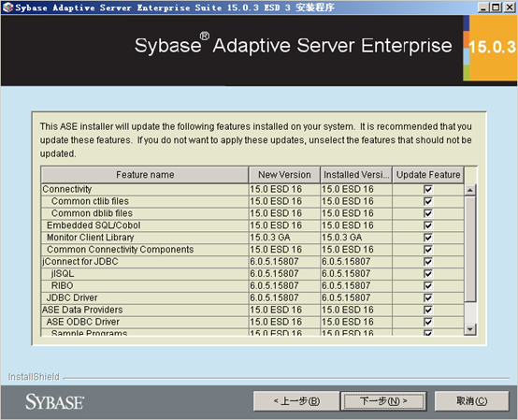Click the scrollbar down arrow
The width and height of the screenshot is (518, 420).
coord(469,329)
